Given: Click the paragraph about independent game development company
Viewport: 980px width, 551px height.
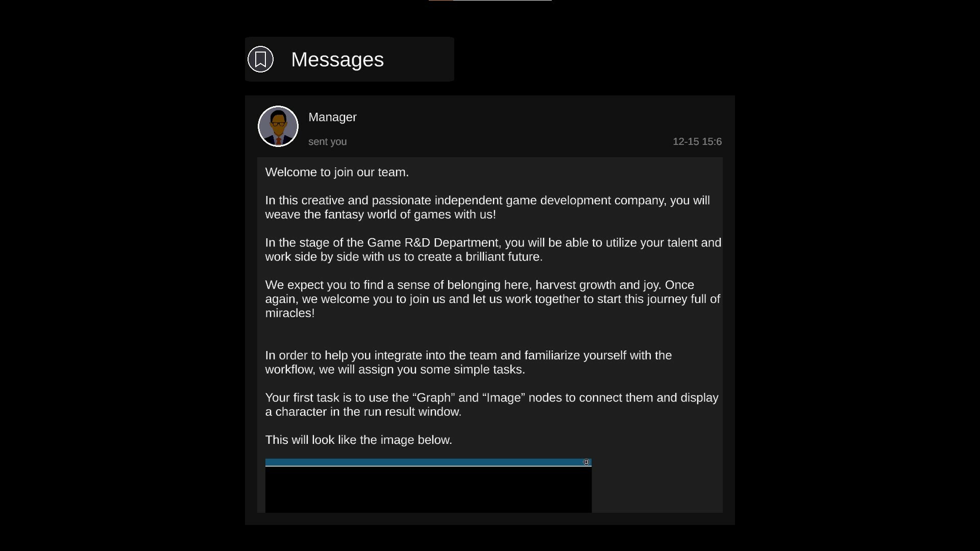Looking at the screenshot, I should point(487,208).
